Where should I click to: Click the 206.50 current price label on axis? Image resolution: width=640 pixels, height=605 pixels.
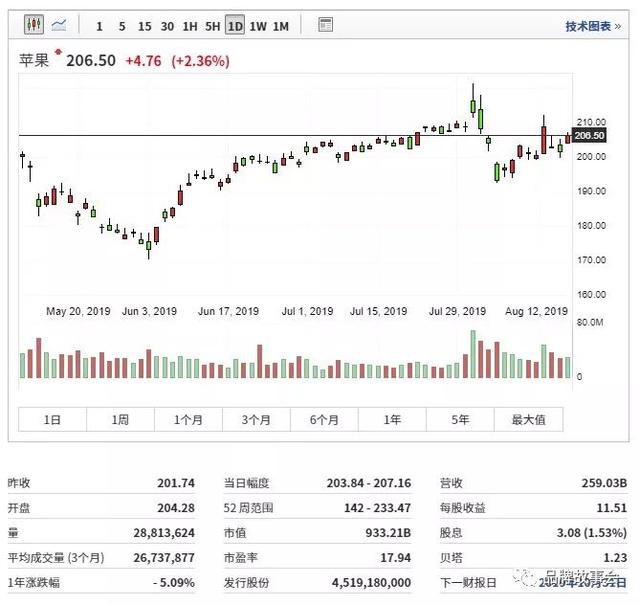(589, 136)
